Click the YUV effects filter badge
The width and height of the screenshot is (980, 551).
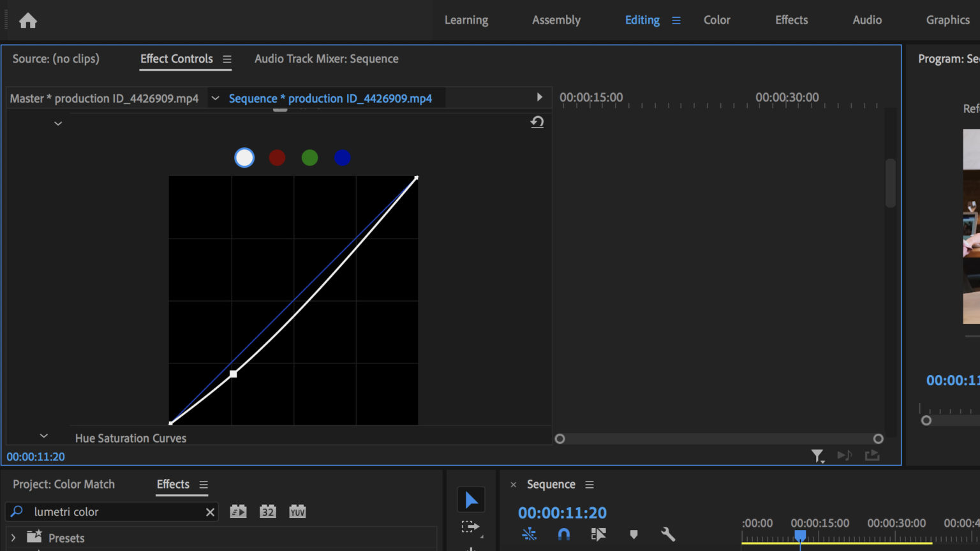point(297,511)
